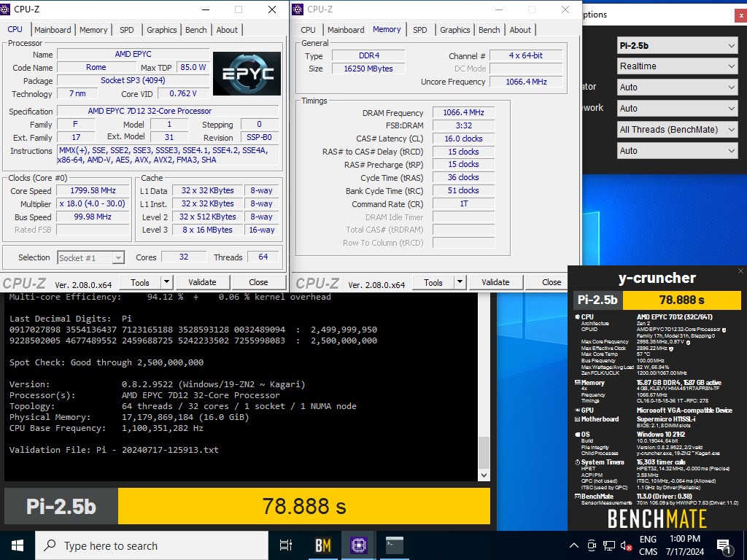Screen dimensions: 747x560
Task: Click the Core Speed value 1799.58 MHz
Action: click(x=93, y=190)
